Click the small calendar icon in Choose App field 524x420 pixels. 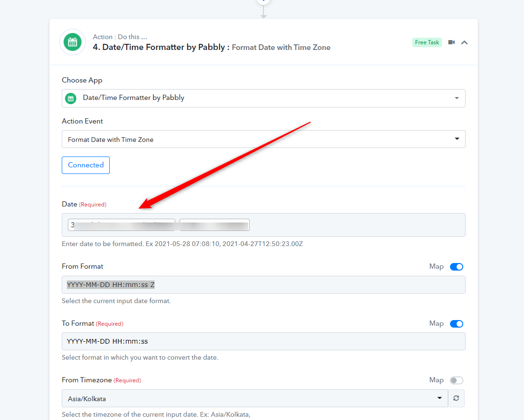[x=71, y=99]
